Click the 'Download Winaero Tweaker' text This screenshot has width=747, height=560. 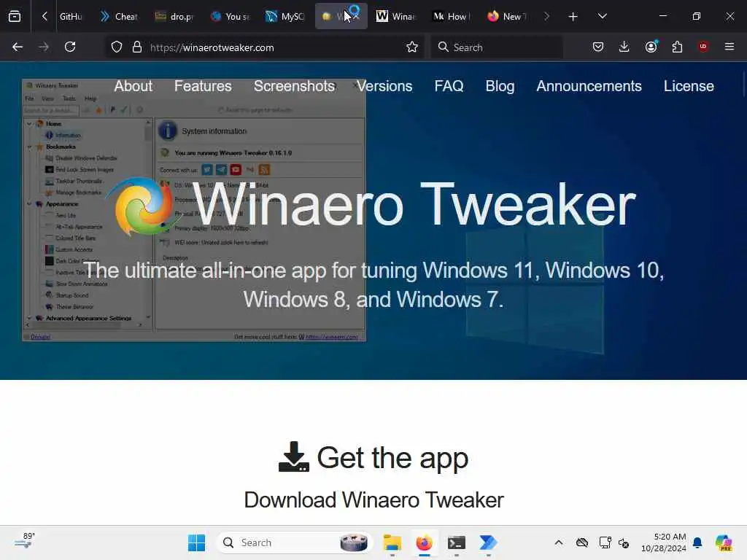click(x=373, y=500)
